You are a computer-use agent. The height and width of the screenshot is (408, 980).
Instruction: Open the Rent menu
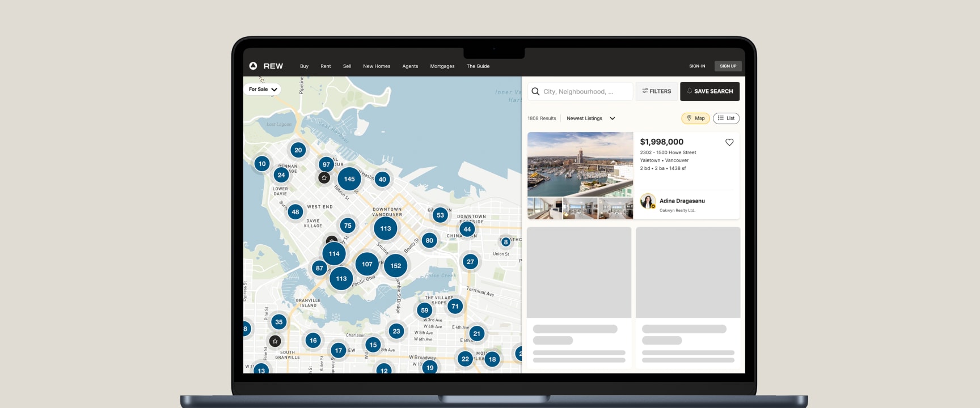tap(326, 66)
